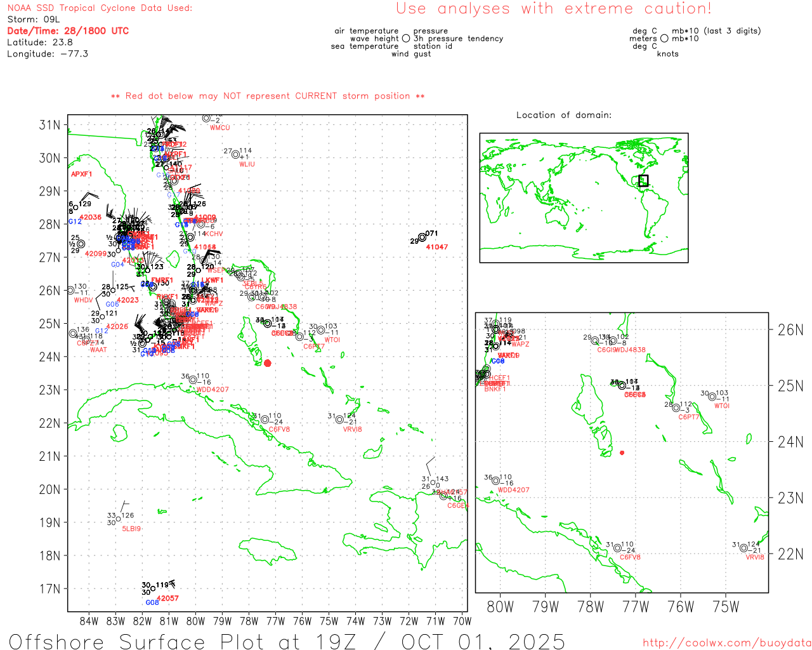Click the WHDV station circle marker

[70, 290]
